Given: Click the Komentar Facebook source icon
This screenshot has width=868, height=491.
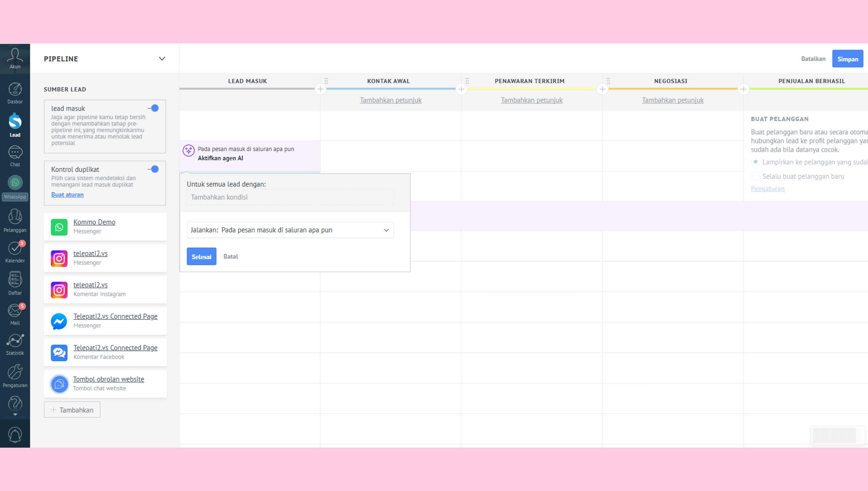Looking at the screenshot, I should [x=59, y=352].
